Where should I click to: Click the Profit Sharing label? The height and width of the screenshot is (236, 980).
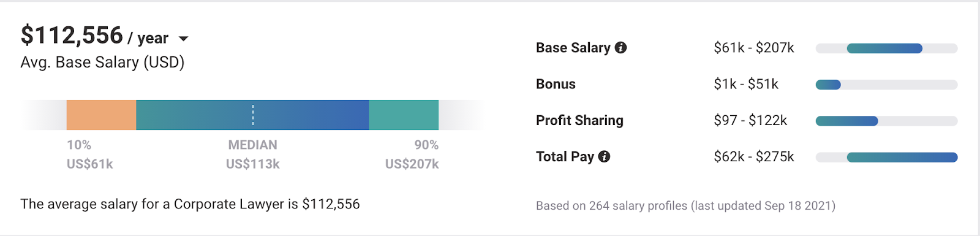pos(579,120)
